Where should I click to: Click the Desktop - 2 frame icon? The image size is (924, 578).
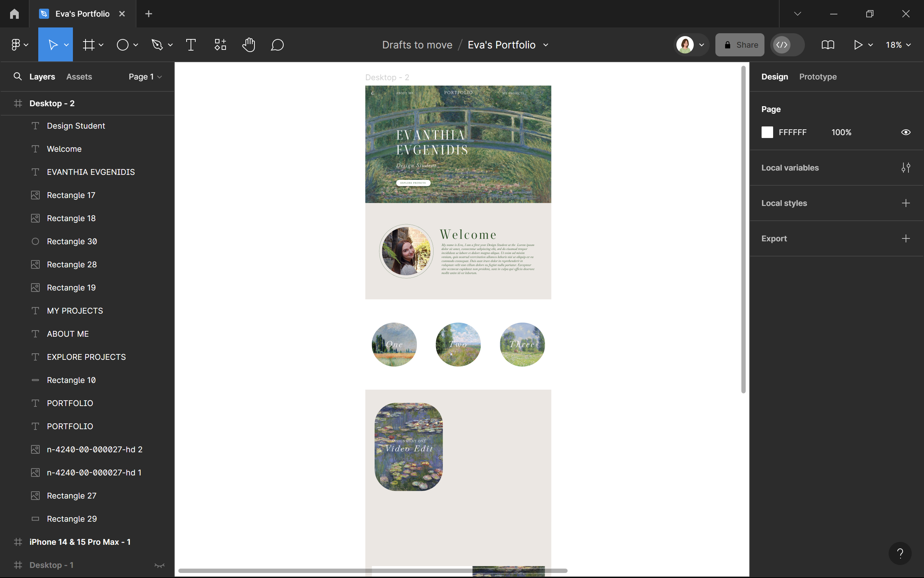[x=18, y=103]
